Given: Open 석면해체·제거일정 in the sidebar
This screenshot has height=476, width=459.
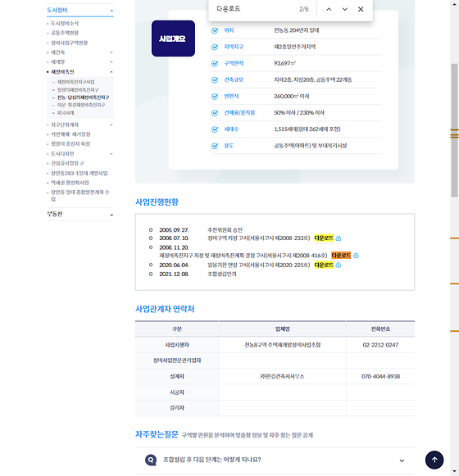Looking at the screenshot, I should 70,134.
